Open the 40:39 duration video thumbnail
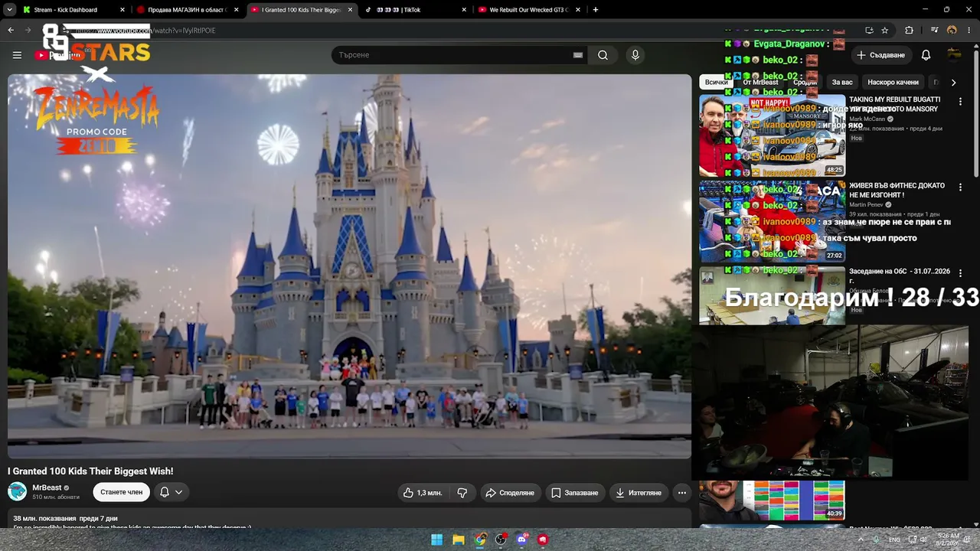This screenshot has height=551, width=980. click(x=773, y=500)
